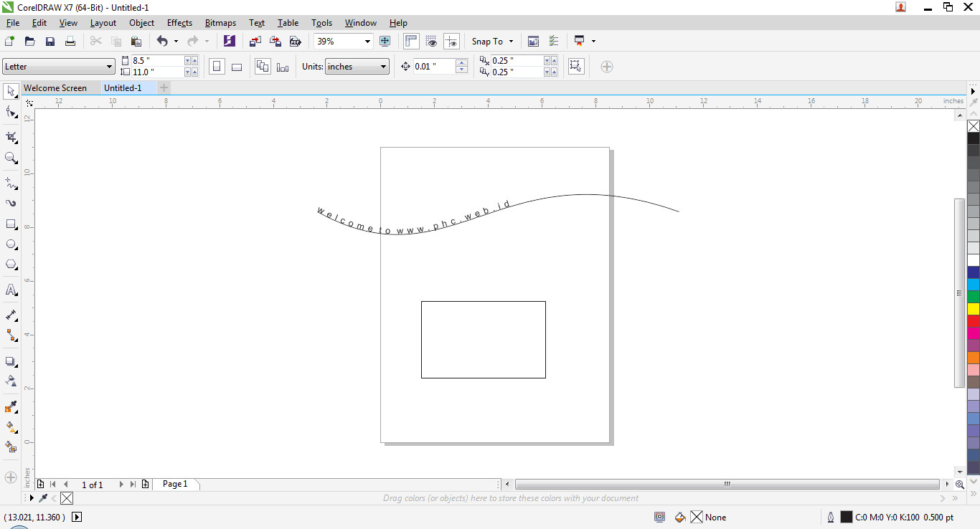Select the Polygon tool

[11, 265]
